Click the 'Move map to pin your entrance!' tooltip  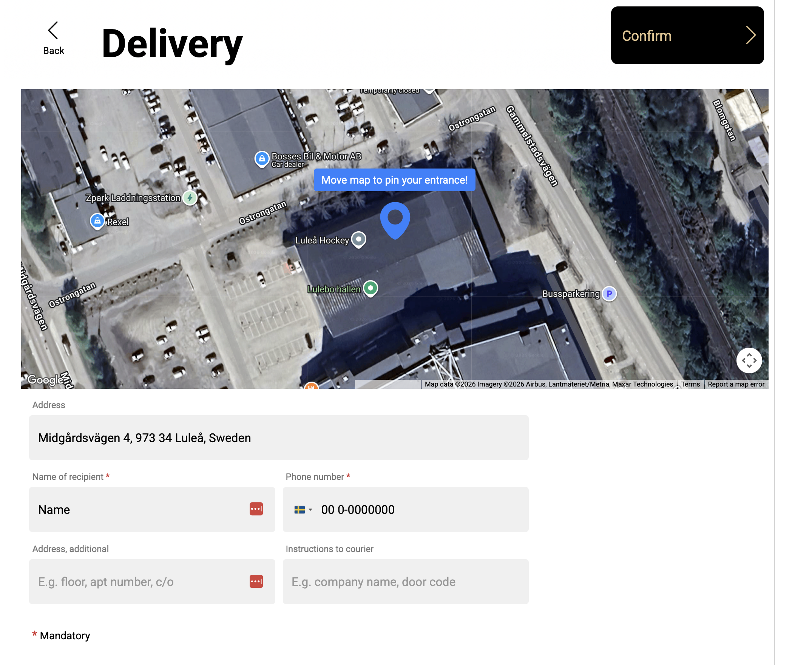pos(394,179)
